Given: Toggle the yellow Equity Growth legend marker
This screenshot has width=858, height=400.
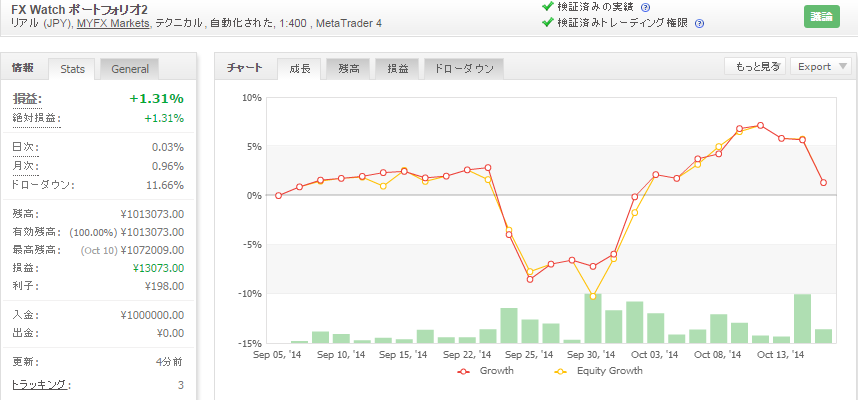Looking at the screenshot, I should (x=561, y=371).
